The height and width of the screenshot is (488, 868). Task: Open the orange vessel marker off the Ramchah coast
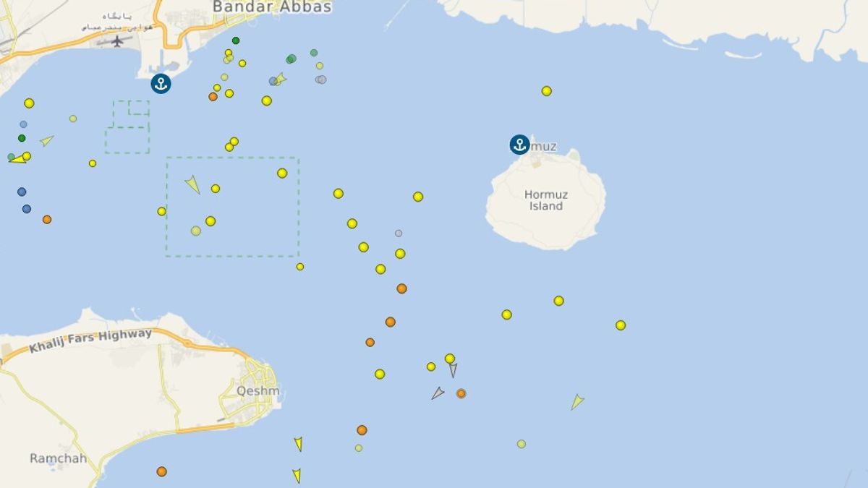162,471
